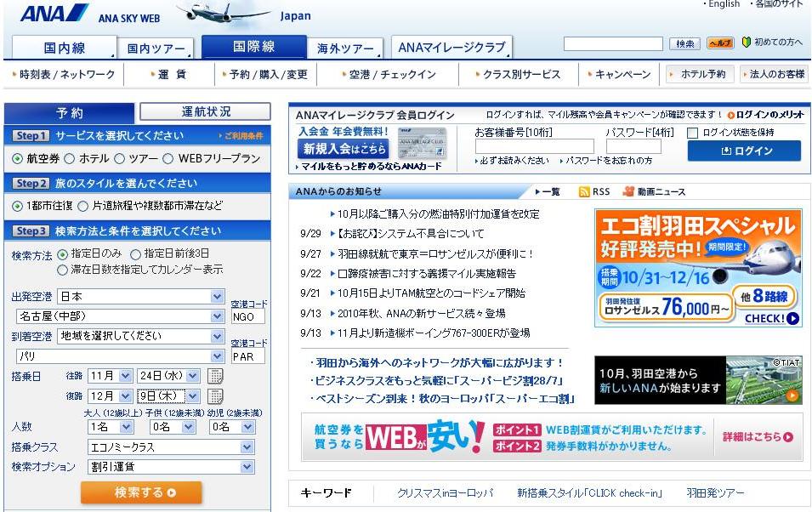Open the return date calendar picker
The width and height of the screenshot is (812, 512).
click(215, 396)
